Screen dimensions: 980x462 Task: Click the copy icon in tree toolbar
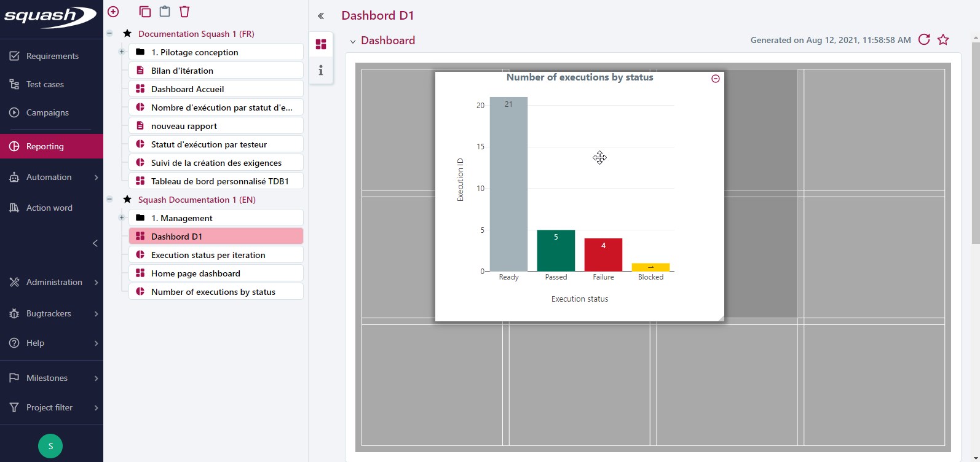pos(145,12)
